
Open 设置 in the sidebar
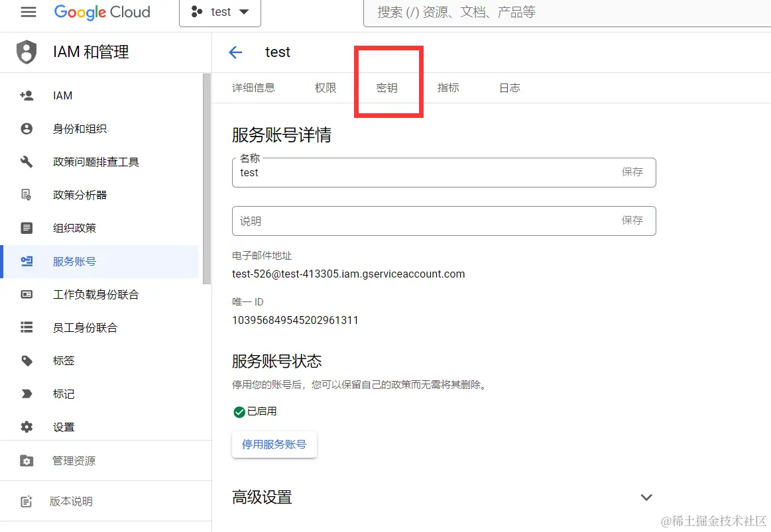(101, 427)
